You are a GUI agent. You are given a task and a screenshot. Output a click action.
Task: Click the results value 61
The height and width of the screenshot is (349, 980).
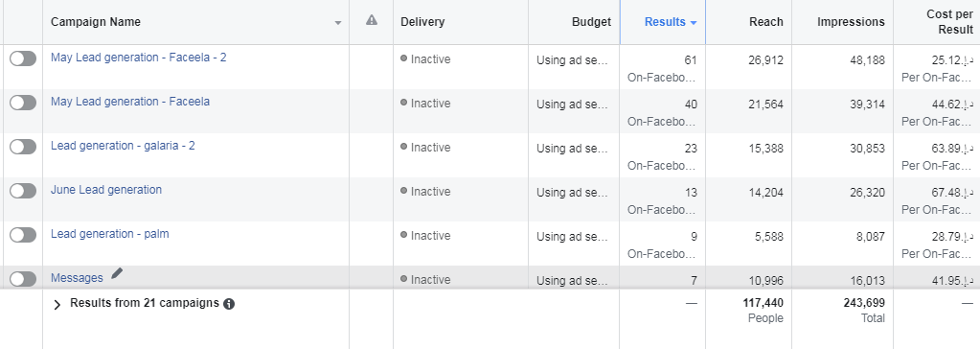691,60
